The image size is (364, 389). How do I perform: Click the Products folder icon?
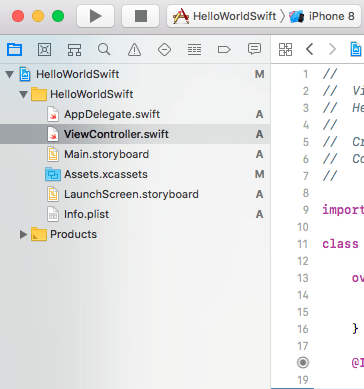pyautogui.click(x=39, y=234)
